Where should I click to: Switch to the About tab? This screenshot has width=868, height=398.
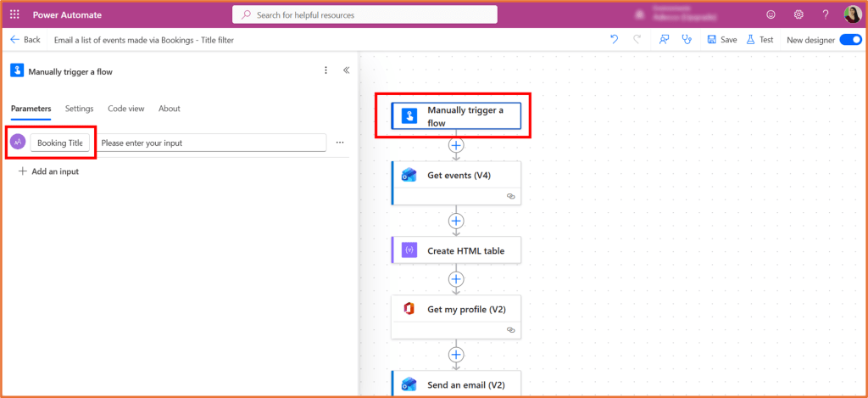[x=170, y=109]
